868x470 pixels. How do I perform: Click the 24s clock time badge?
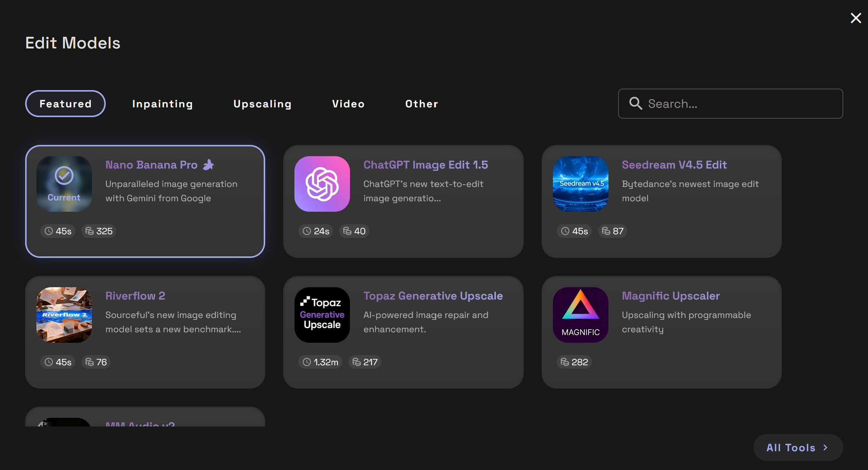pyautogui.click(x=316, y=231)
